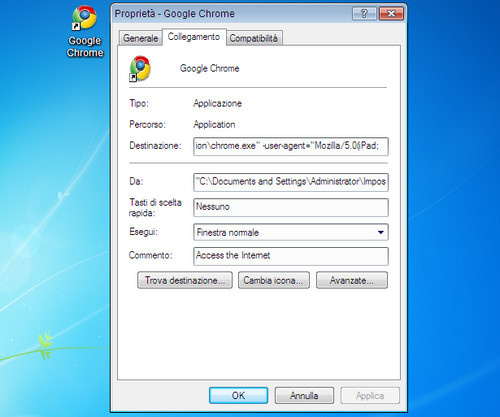Viewport: 500px width, 417px height.
Task: Open Trova destinazione button
Action: point(185,280)
